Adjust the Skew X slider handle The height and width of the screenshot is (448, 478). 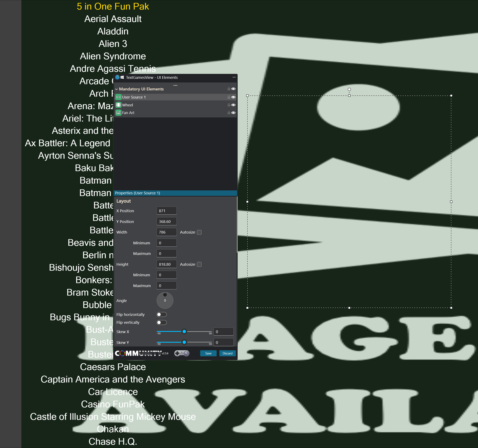184,331
